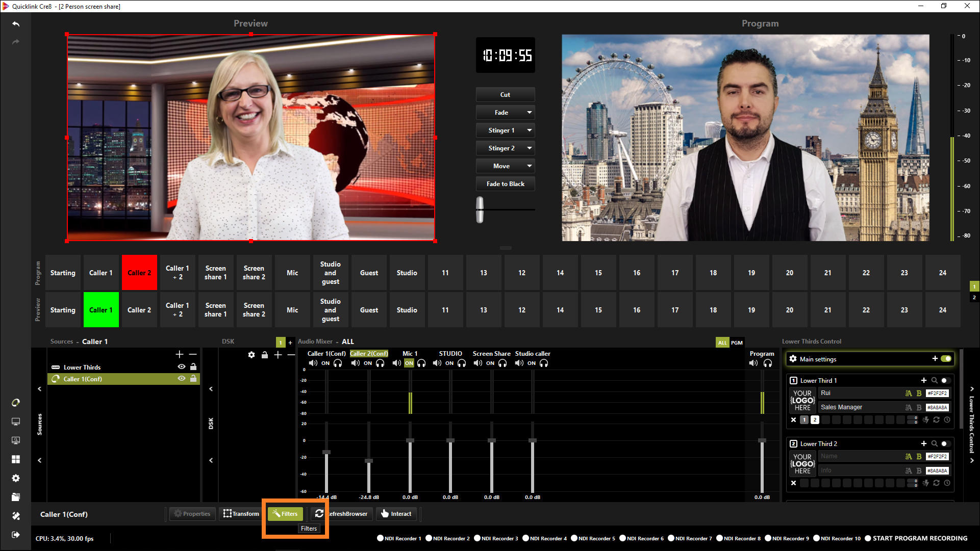The image size is (980, 551).
Task: Add a new source with plus icon
Action: pos(180,354)
